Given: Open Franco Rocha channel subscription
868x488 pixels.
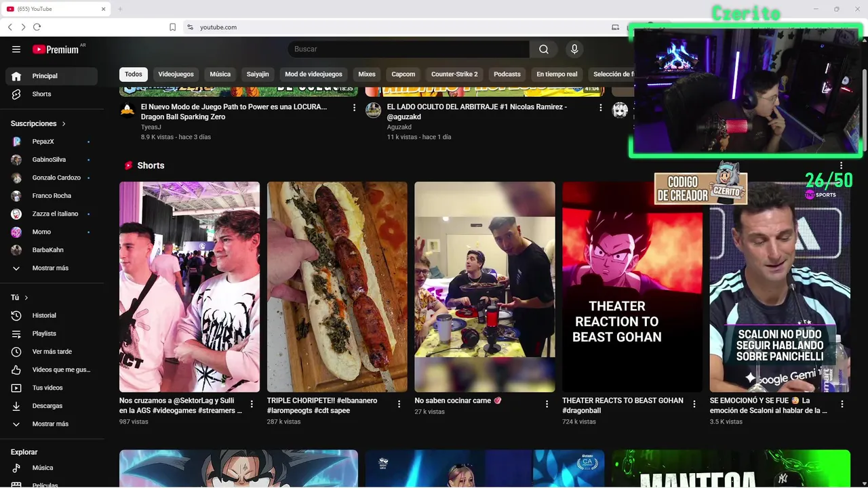Looking at the screenshot, I should 52,196.
